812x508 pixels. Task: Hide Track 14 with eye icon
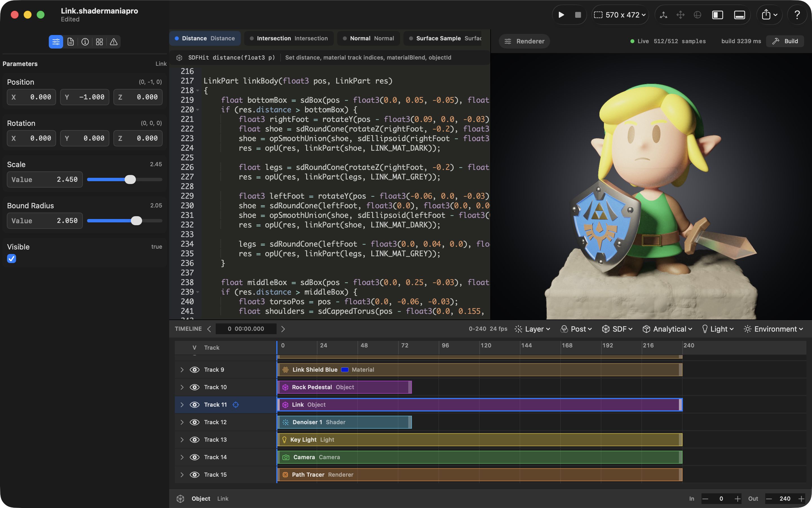(x=195, y=457)
